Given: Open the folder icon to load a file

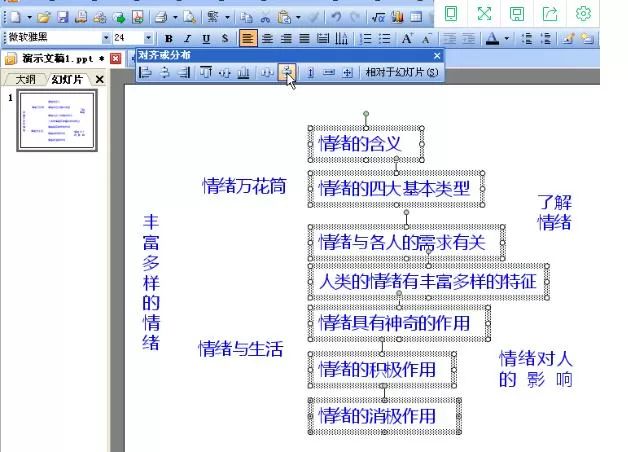Looking at the screenshot, I should tap(44, 17).
